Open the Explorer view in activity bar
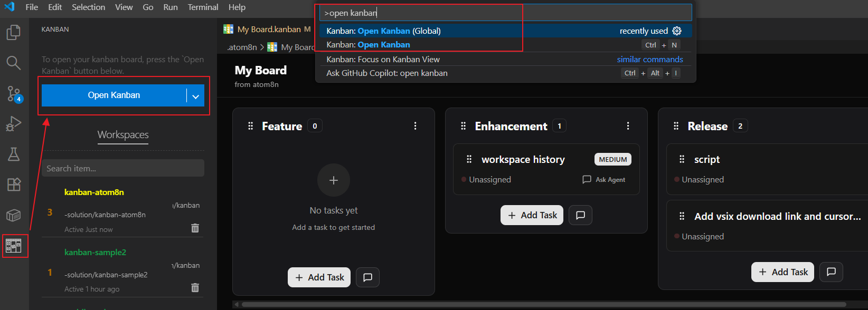868x310 pixels. (x=14, y=33)
